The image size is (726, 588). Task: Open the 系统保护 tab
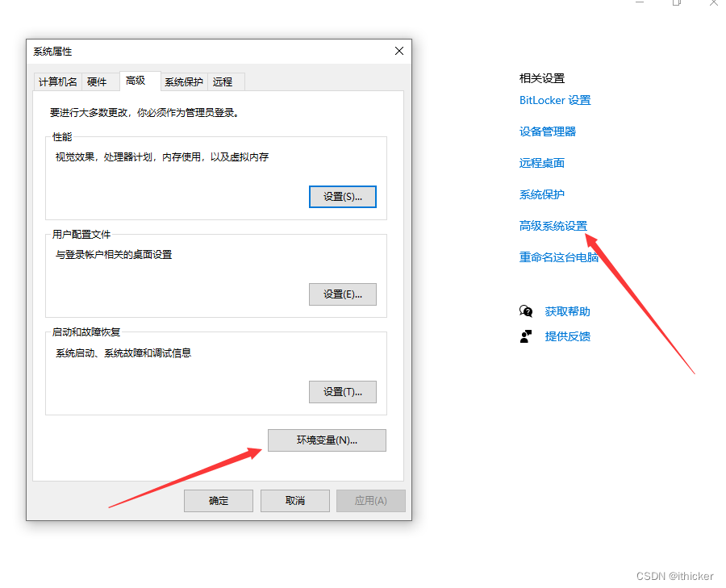(183, 81)
